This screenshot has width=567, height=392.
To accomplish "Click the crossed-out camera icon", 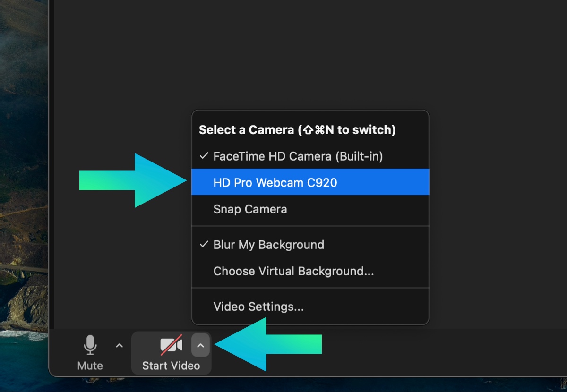I will coord(171,345).
